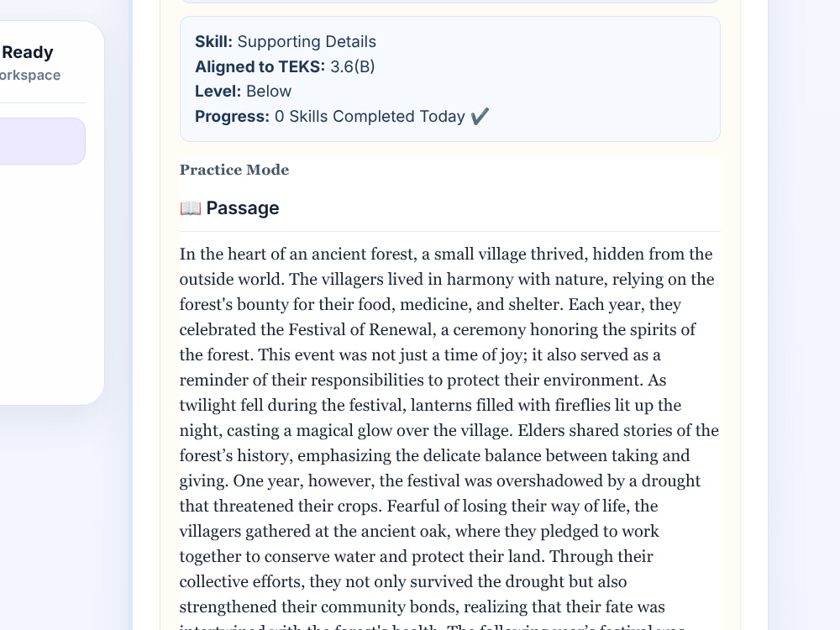This screenshot has height=630, width=840.
Task: Click the Skill: Supporting Details line
Action: [286, 42]
